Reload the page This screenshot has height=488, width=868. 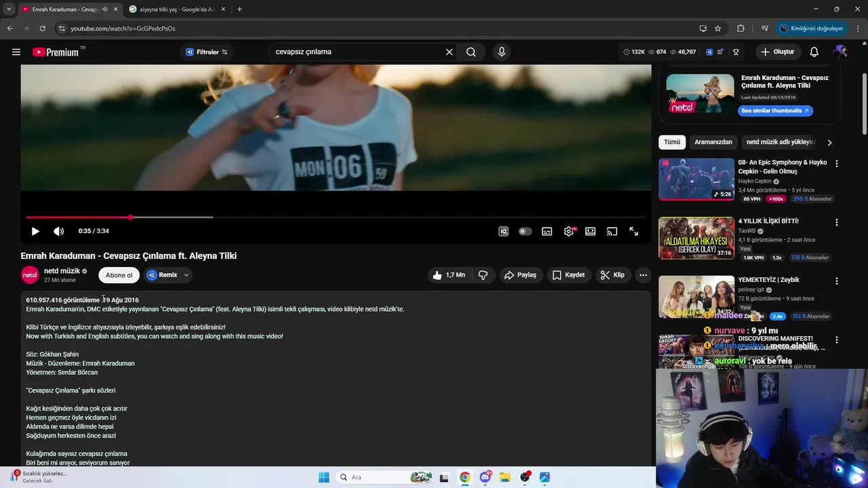[42, 28]
